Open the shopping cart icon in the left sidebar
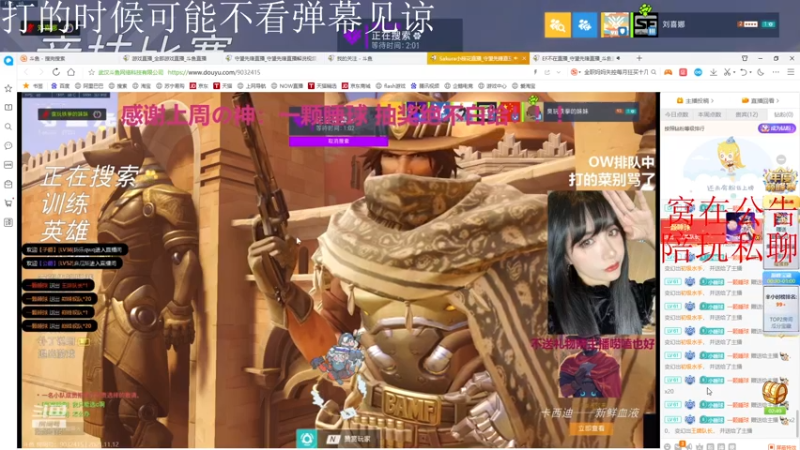This screenshot has height=450, width=800. tap(8, 203)
